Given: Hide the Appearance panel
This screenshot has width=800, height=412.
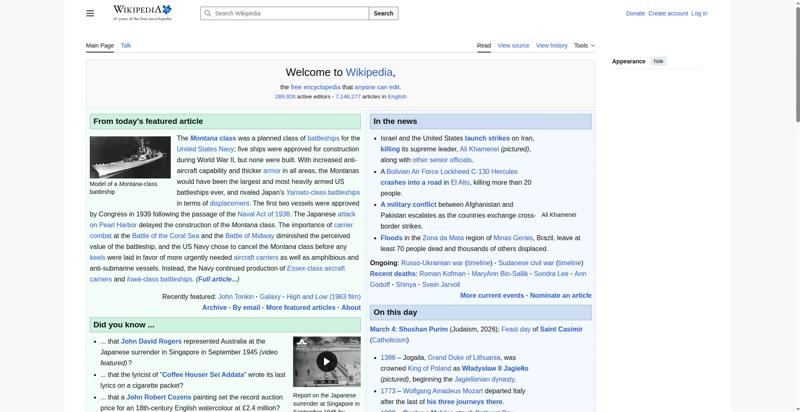Looking at the screenshot, I should [658, 61].
